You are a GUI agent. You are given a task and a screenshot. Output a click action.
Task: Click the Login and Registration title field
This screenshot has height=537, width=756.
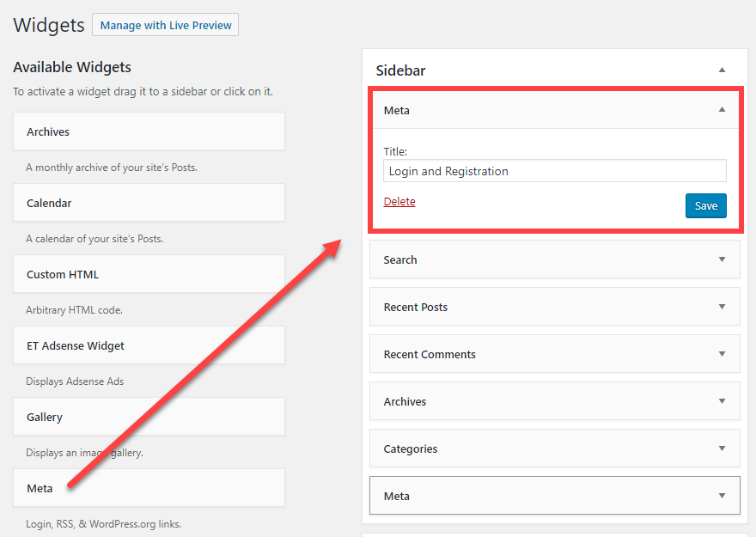pyautogui.click(x=554, y=171)
